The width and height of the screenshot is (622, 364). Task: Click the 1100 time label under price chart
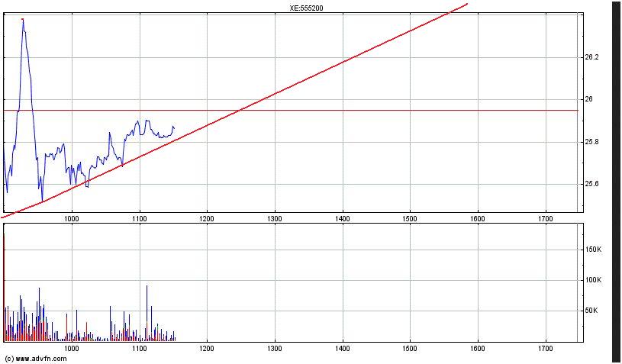pos(139,218)
